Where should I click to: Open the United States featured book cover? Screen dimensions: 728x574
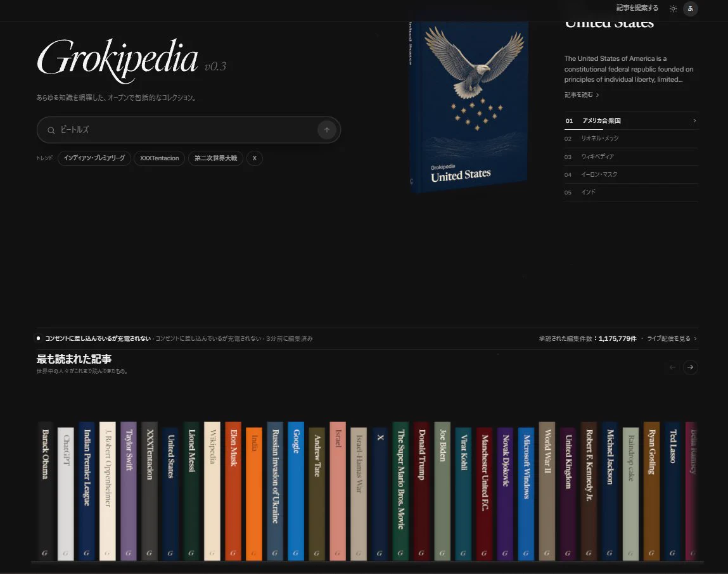[x=469, y=106]
